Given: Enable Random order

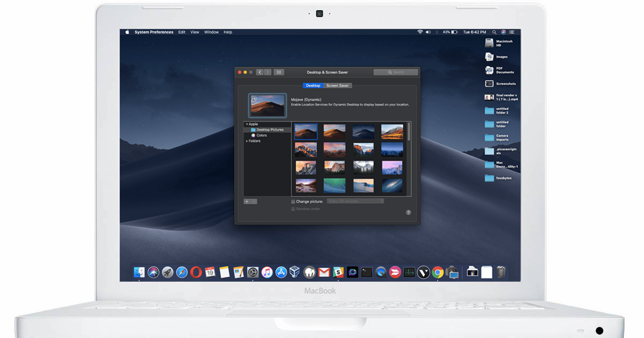Looking at the screenshot, I should [x=293, y=209].
